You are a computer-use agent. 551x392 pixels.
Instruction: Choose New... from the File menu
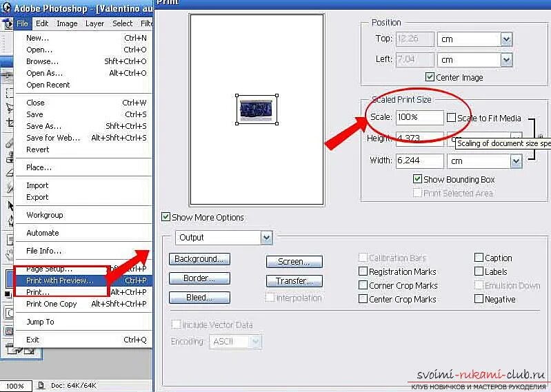84,38
